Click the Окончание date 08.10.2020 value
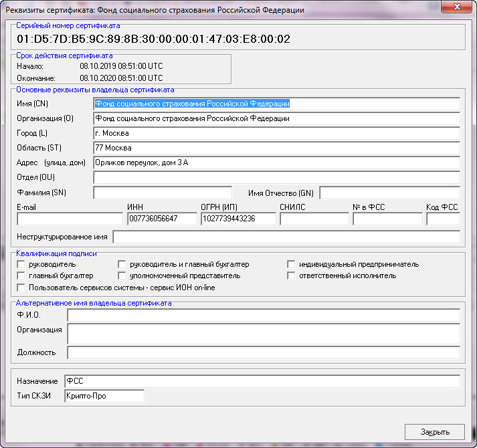Image resolution: width=477 pixels, height=448 pixels. tap(121, 78)
